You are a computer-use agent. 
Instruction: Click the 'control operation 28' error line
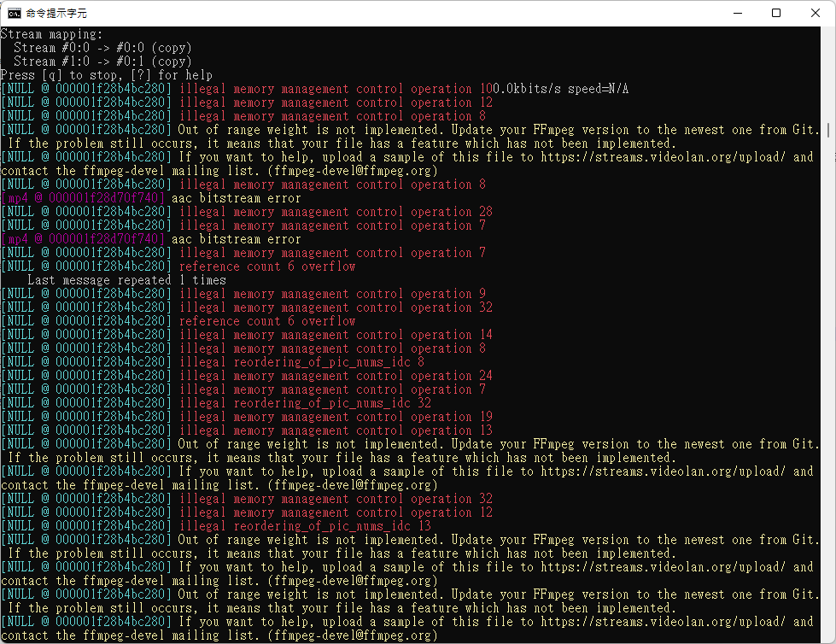[x=247, y=212]
